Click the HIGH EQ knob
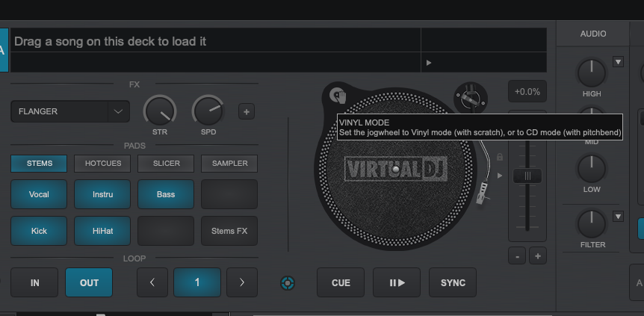This screenshot has width=644, height=316. [x=592, y=73]
